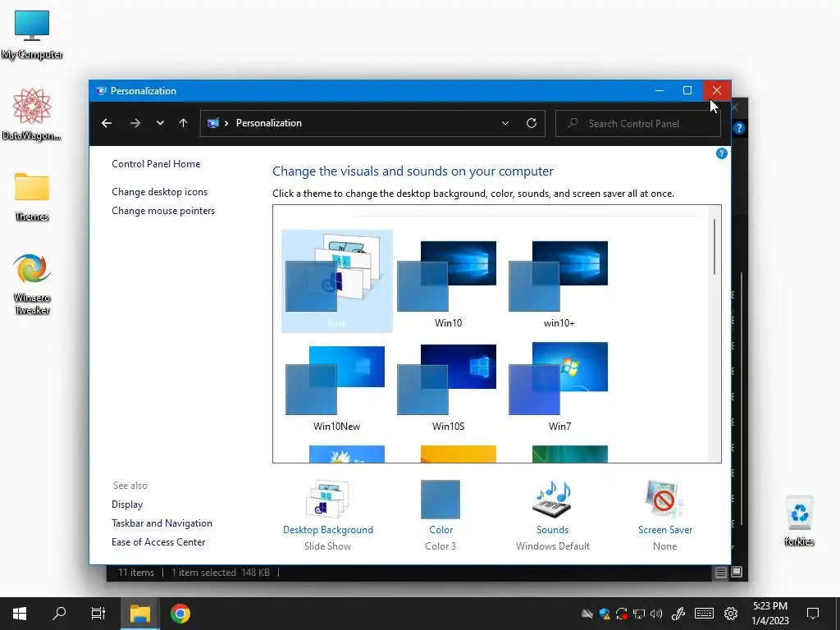This screenshot has height=630, width=840.
Task: Switch background Explorer window to details view
Action: click(x=720, y=573)
